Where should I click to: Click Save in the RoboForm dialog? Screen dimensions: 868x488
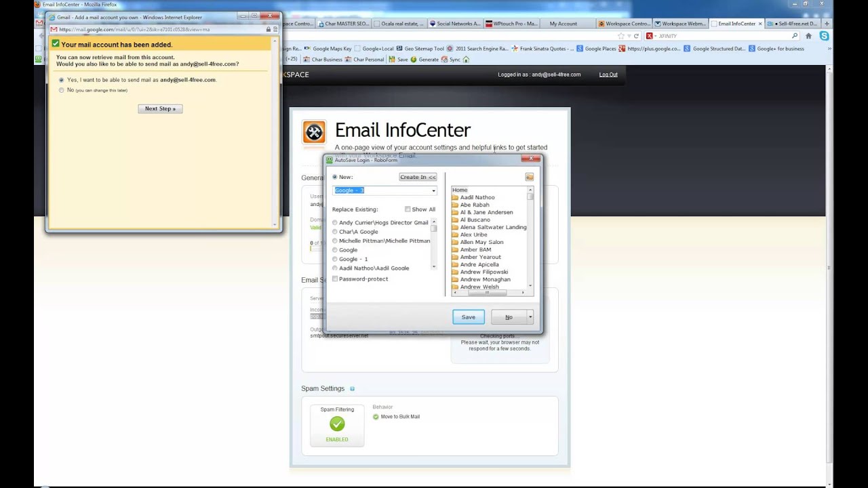469,317
